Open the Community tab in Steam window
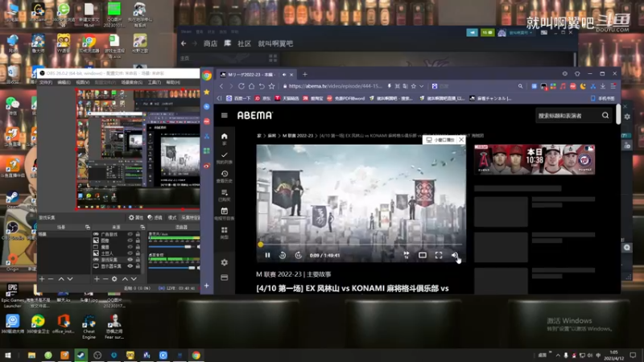Image resolution: width=644 pixels, height=362 pixels. (x=245, y=43)
